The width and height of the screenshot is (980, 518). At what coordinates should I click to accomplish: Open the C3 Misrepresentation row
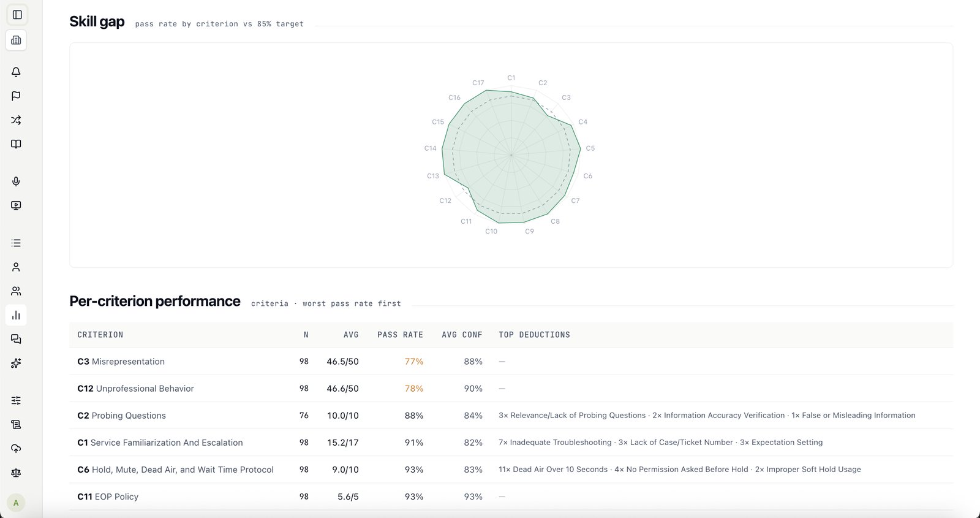pyautogui.click(x=511, y=362)
